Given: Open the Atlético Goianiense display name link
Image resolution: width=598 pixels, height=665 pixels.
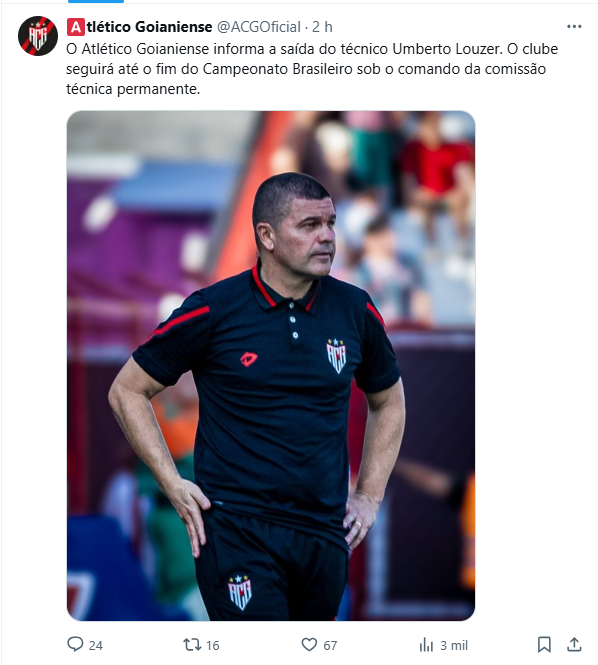Looking at the screenshot, I should (x=140, y=27).
